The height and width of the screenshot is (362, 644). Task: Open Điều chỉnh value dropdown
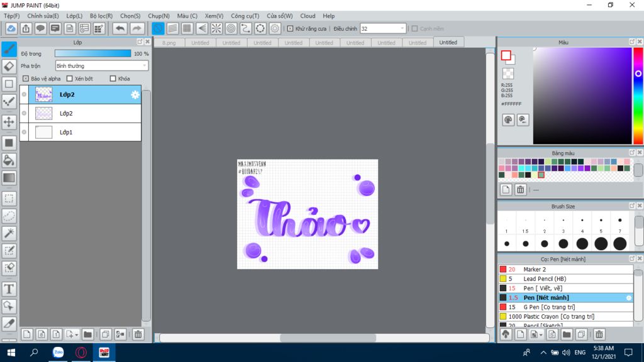tap(383, 29)
